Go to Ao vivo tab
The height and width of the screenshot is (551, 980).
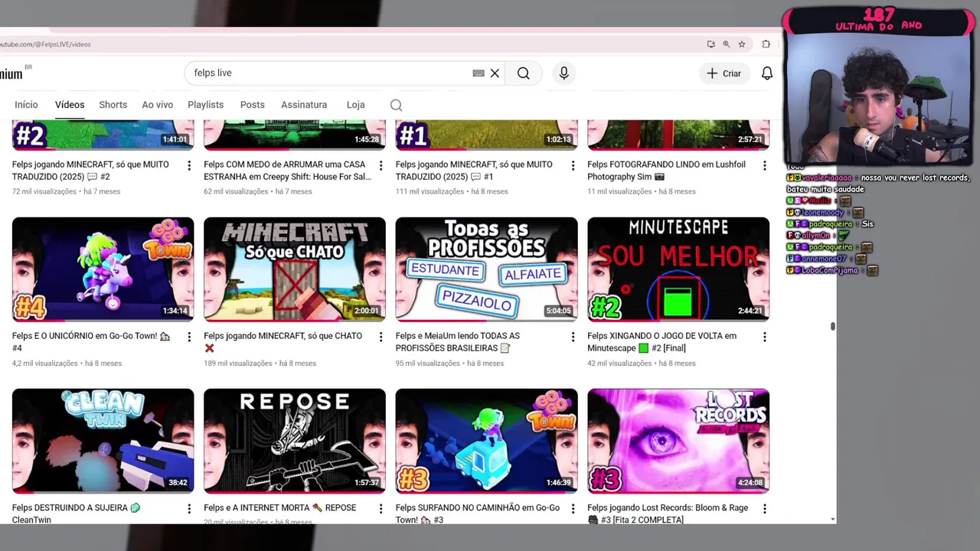pyautogui.click(x=158, y=105)
